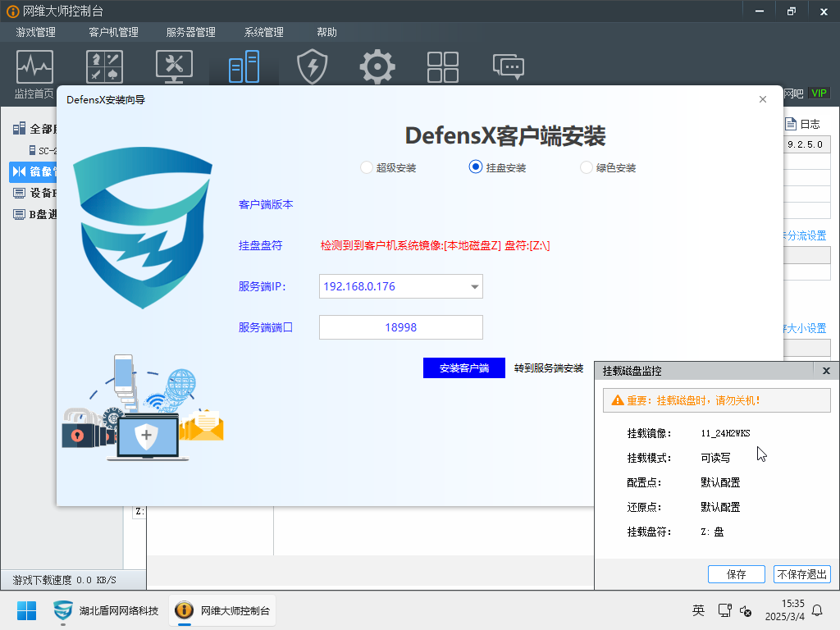Open the Windows Start button
Viewport: 840px width, 630px height.
tap(27, 610)
